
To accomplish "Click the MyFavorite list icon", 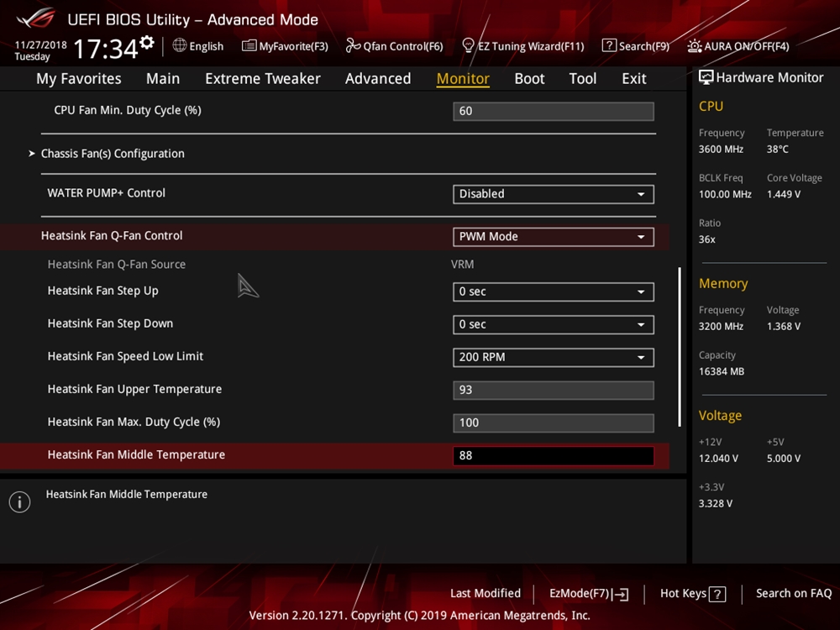I will coord(249,46).
